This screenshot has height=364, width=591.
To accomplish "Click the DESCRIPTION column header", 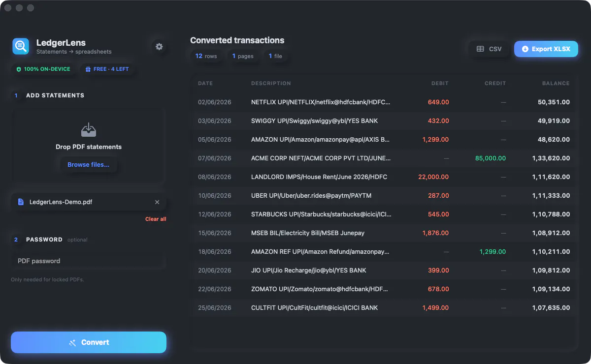I will point(271,84).
